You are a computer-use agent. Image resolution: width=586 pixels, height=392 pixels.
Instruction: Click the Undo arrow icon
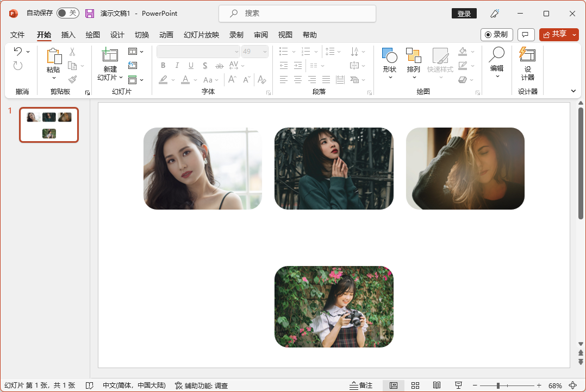[18, 52]
